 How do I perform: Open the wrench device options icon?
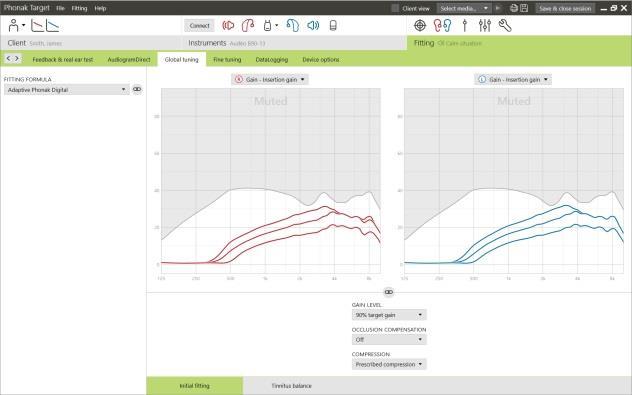coord(505,25)
